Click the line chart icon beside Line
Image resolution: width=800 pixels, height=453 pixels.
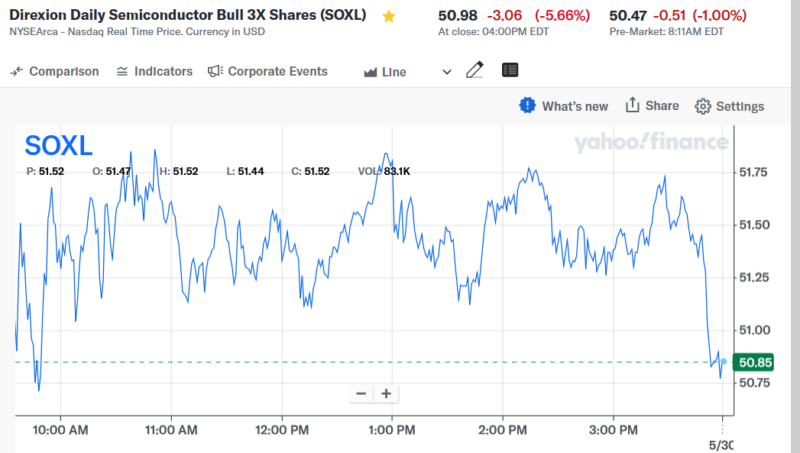[x=370, y=72]
